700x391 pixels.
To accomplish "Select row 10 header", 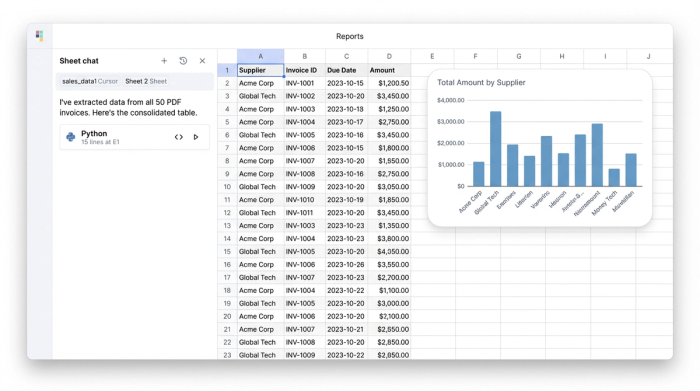I will tap(227, 187).
